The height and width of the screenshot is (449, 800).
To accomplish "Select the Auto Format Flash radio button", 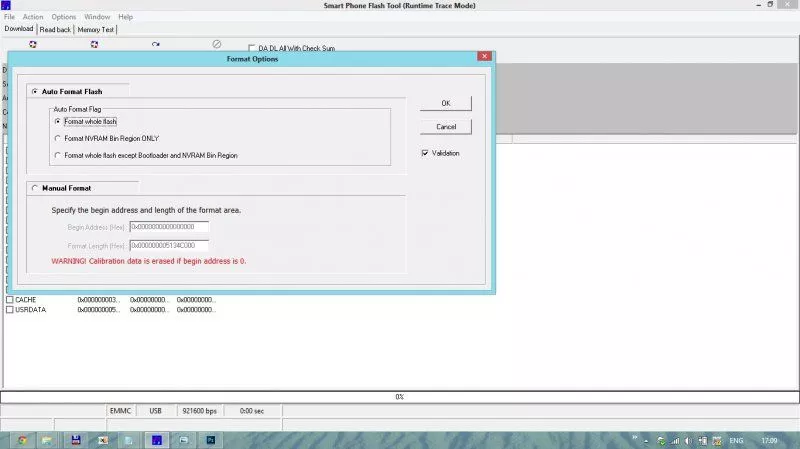I will [36, 91].
